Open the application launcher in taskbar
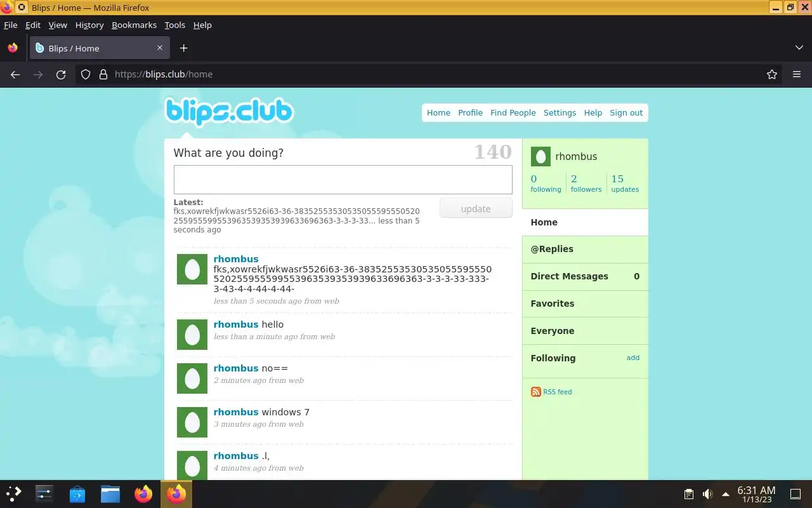Viewport: 812px width, 508px height. pyautogui.click(x=13, y=493)
